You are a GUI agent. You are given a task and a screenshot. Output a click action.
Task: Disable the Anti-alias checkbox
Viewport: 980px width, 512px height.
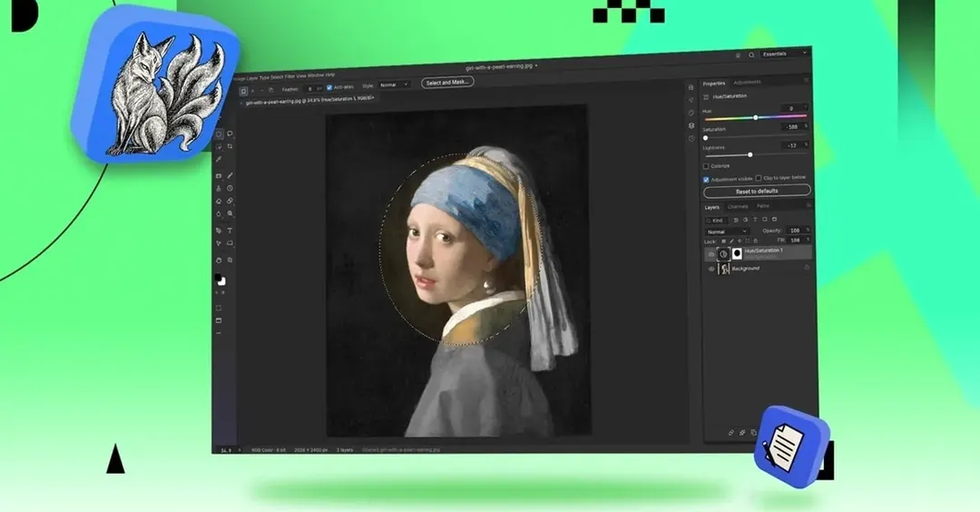329,87
